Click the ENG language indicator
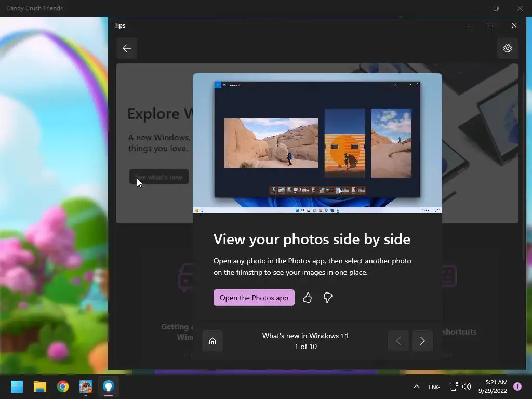The height and width of the screenshot is (399, 532). click(434, 387)
